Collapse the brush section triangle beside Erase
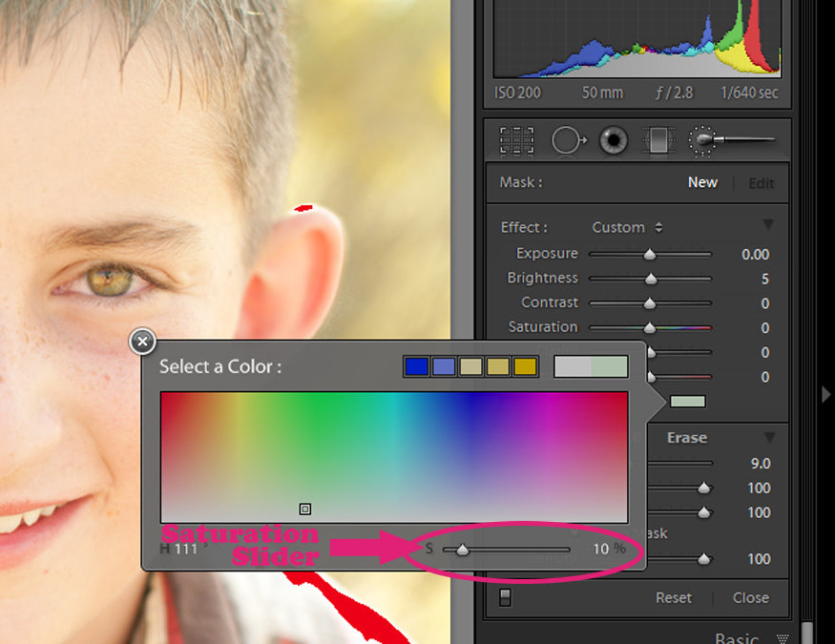 [x=768, y=438]
